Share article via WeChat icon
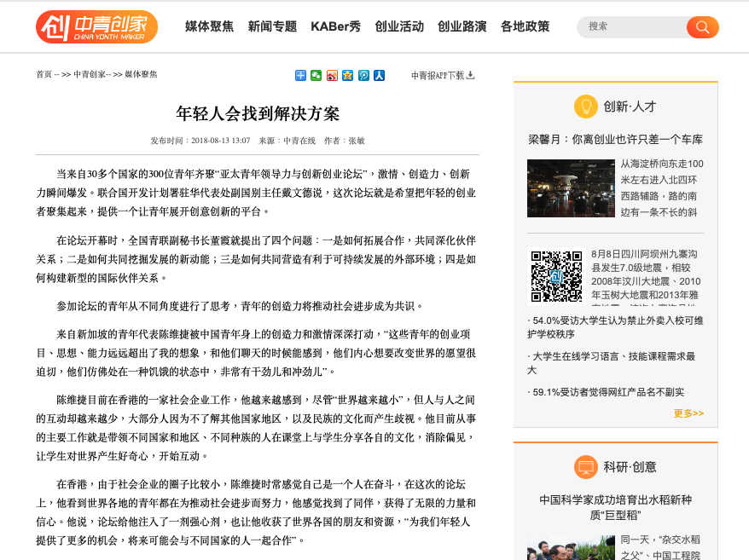 coord(316,75)
